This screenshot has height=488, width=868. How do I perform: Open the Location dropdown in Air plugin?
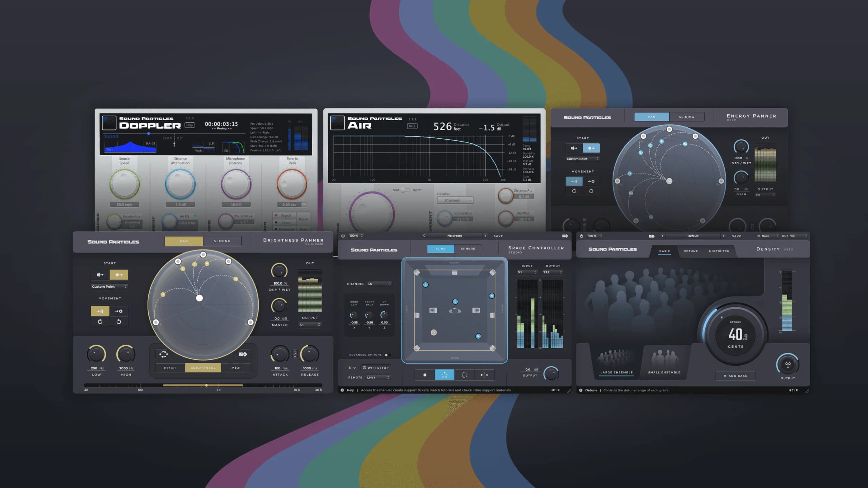455,200
